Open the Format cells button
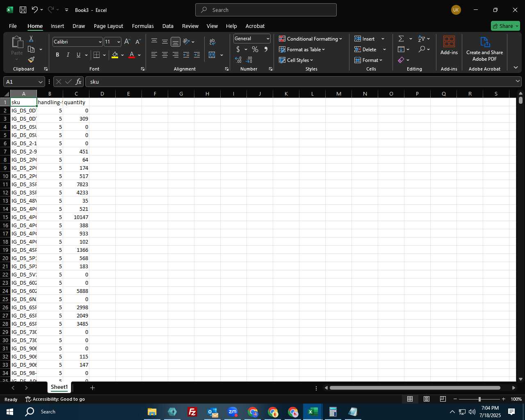This screenshot has height=420, width=525. pyautogui.click(x=368, y=60)
